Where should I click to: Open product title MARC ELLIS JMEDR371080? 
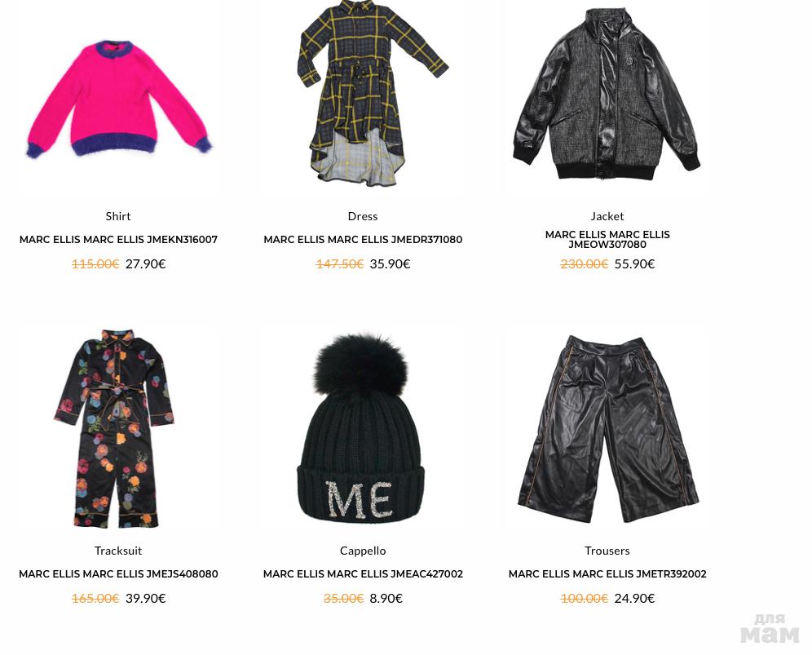point(363,240)
